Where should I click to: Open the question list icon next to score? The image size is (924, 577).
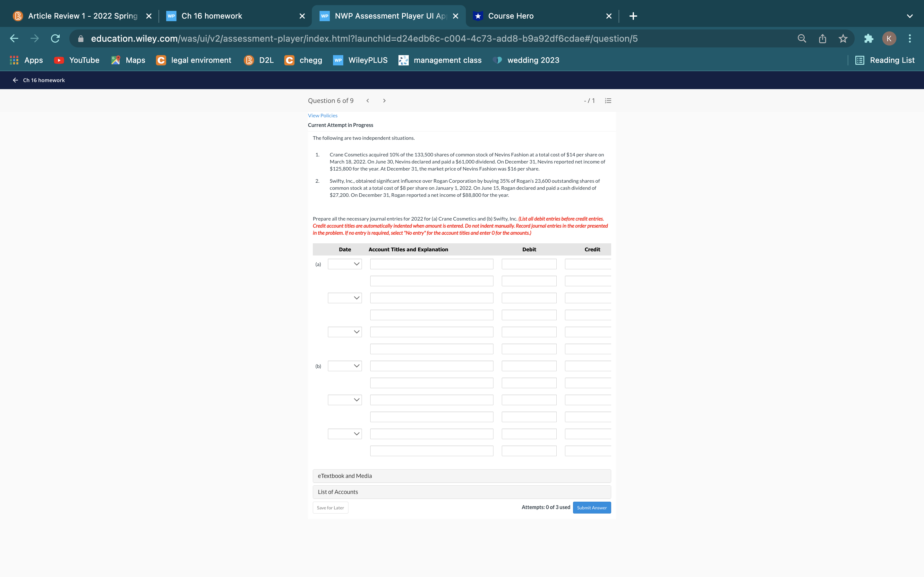pos(608,101)
